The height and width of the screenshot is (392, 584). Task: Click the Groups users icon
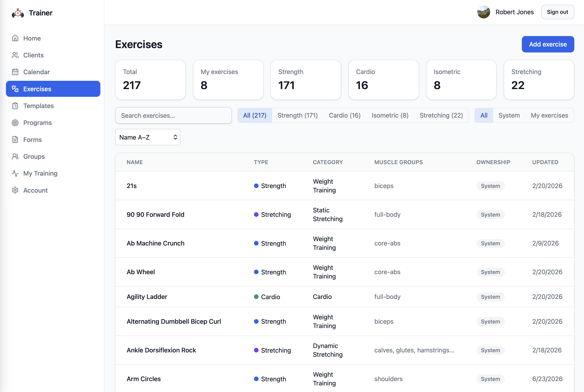(x=15, y=156)
